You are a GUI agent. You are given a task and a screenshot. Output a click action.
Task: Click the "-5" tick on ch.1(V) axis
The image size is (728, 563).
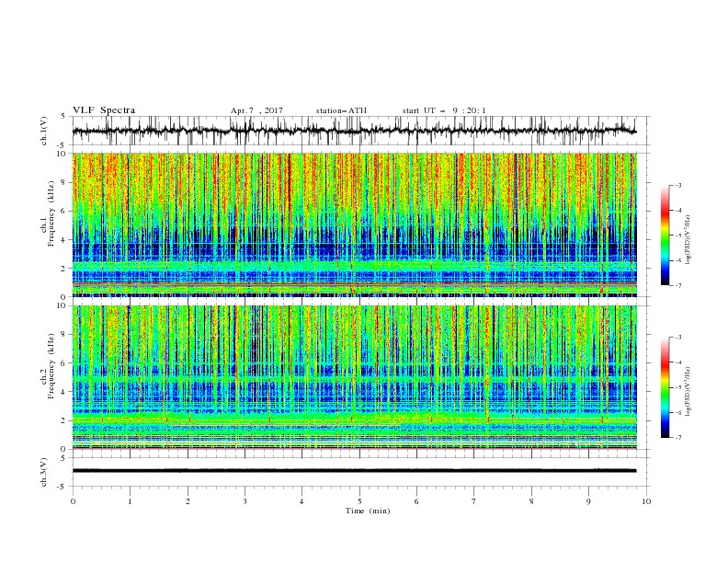point(63,145)
